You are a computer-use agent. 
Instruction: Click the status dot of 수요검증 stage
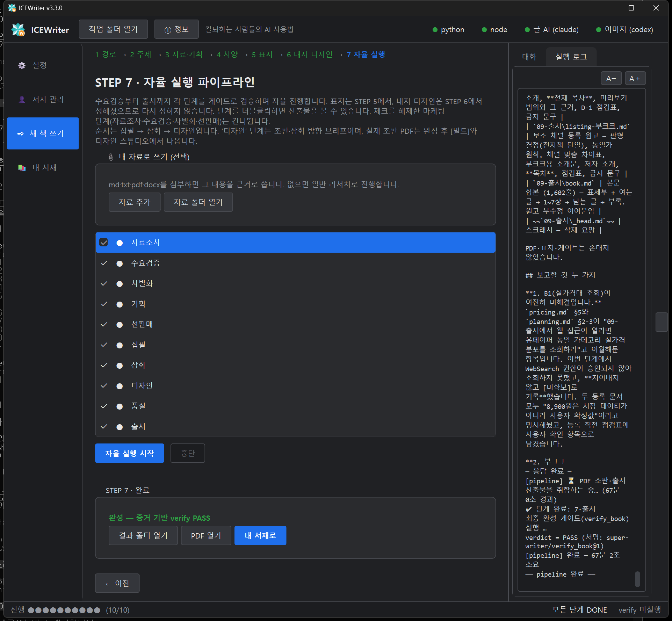pyautogui.click(x=120, y=263)
